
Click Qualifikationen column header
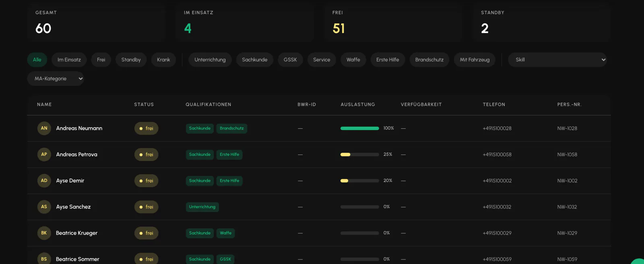click(x=208, y=105)
